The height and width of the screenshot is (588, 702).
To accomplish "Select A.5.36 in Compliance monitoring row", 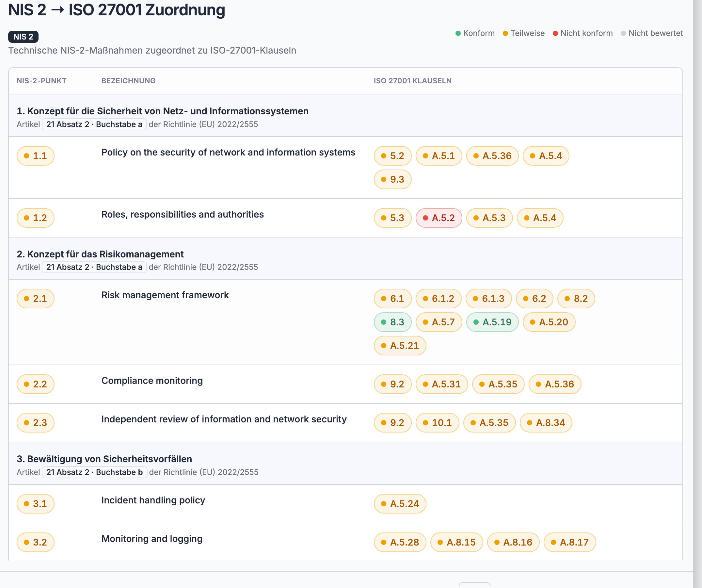I will tap(555, 384).
